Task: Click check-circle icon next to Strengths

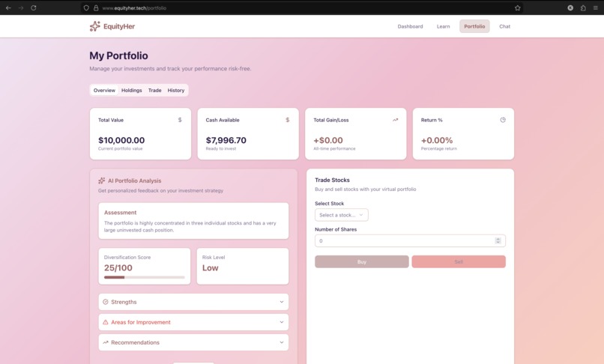Action: click(106, 302)
